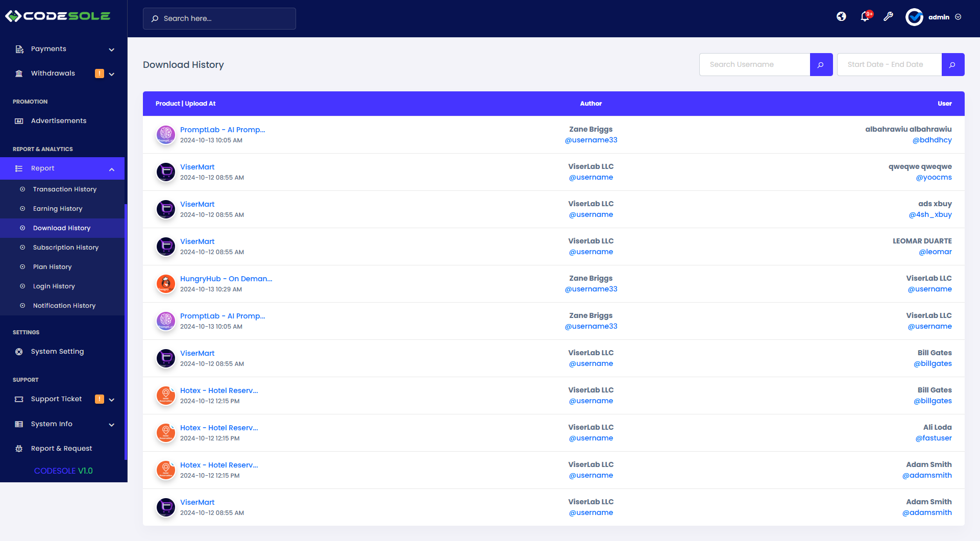Click the HungryHub product thumbnail
The width and height of the screenshot is (980, 541).
pyautogui.click(x=166, y=284)
